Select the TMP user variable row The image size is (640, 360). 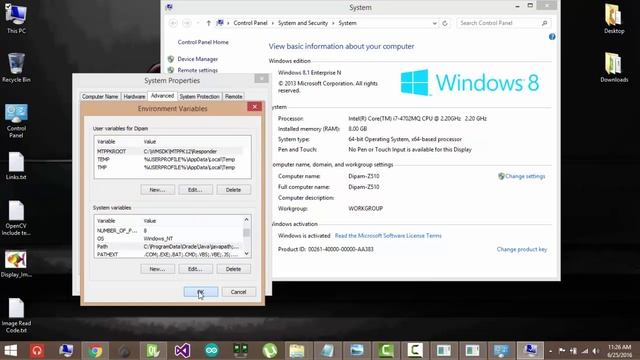coord(169,167)
